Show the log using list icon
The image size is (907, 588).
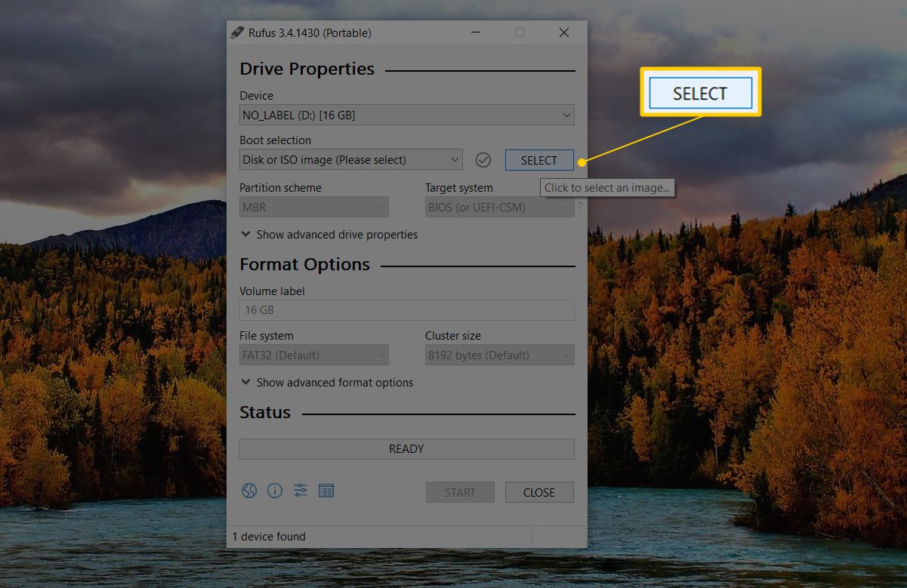pyautogui.click(x=326, y=491)
